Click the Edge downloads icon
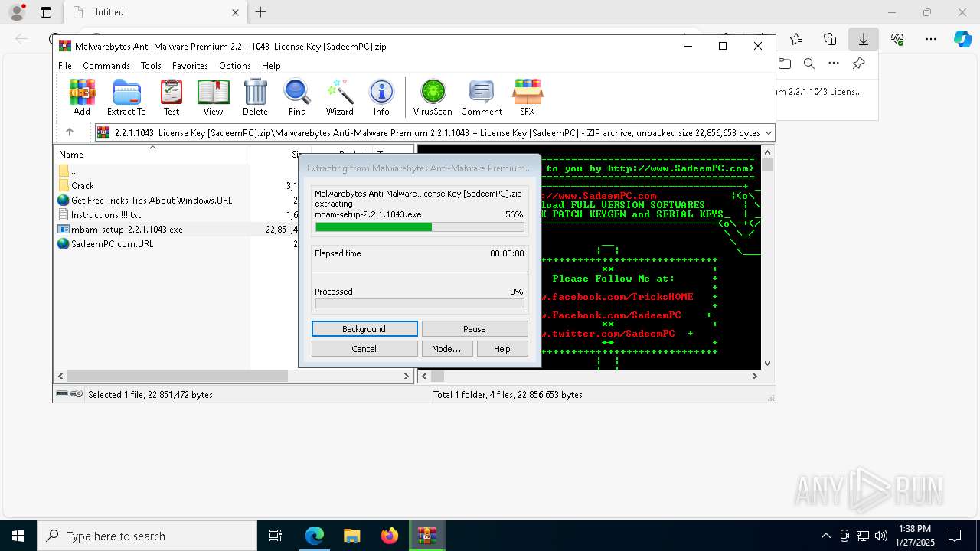The image size is (980, 551). coord(863,39)
